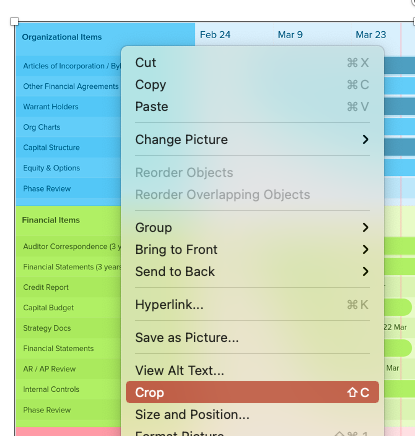Click the picture's top-left selection handle
415x436 pixels.
[14, 22]
